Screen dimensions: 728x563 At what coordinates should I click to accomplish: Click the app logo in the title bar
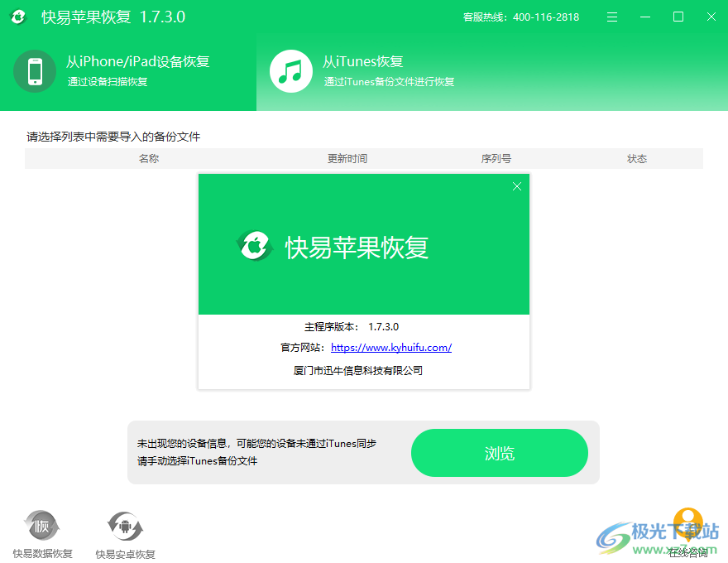click(x=18, y=17)
